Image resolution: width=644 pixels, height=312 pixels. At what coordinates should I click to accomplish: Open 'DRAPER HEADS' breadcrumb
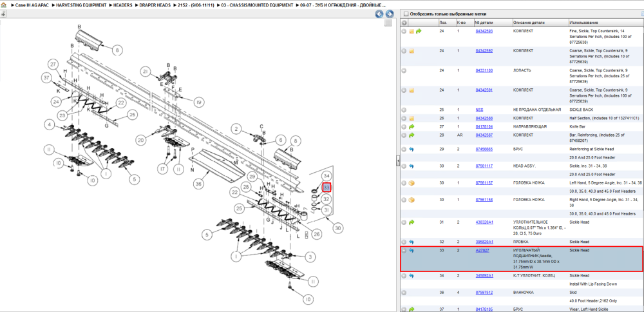[x=155, y=6]
